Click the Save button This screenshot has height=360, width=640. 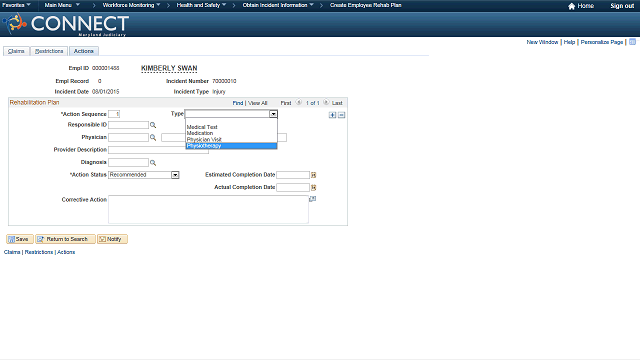20,239
